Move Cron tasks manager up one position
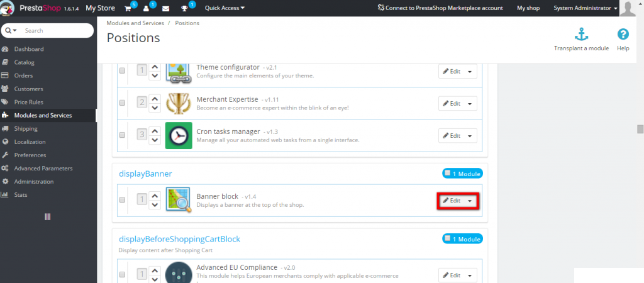The width and height of the screenshot is (644, 283). click(x=155, y=131)
